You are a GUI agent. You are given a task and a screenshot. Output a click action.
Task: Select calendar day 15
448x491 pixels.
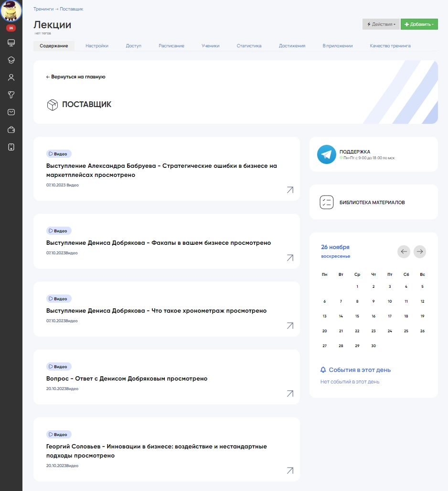357,316
